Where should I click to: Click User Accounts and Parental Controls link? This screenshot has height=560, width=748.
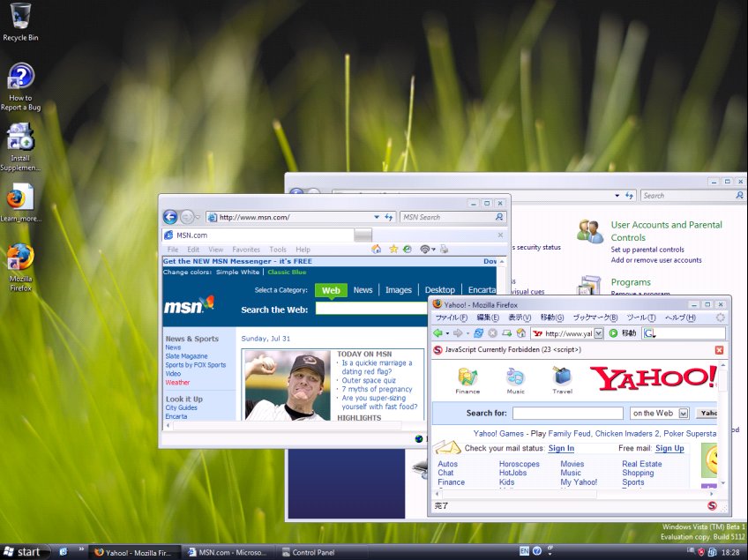click(667, 231)
